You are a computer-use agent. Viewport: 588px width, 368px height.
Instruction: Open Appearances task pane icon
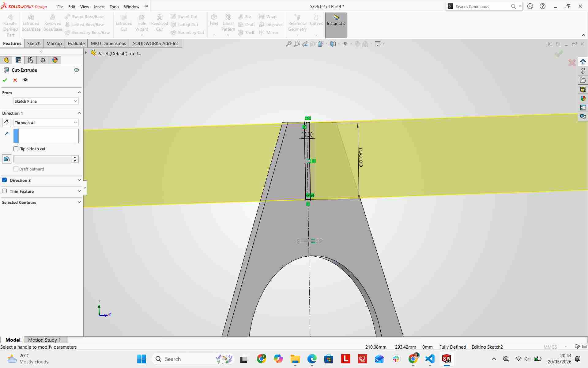click(x=583, y=98)
